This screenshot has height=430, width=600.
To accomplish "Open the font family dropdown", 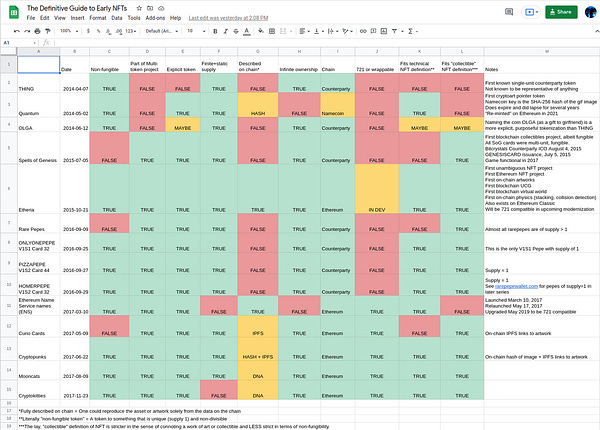I will 162,31.
